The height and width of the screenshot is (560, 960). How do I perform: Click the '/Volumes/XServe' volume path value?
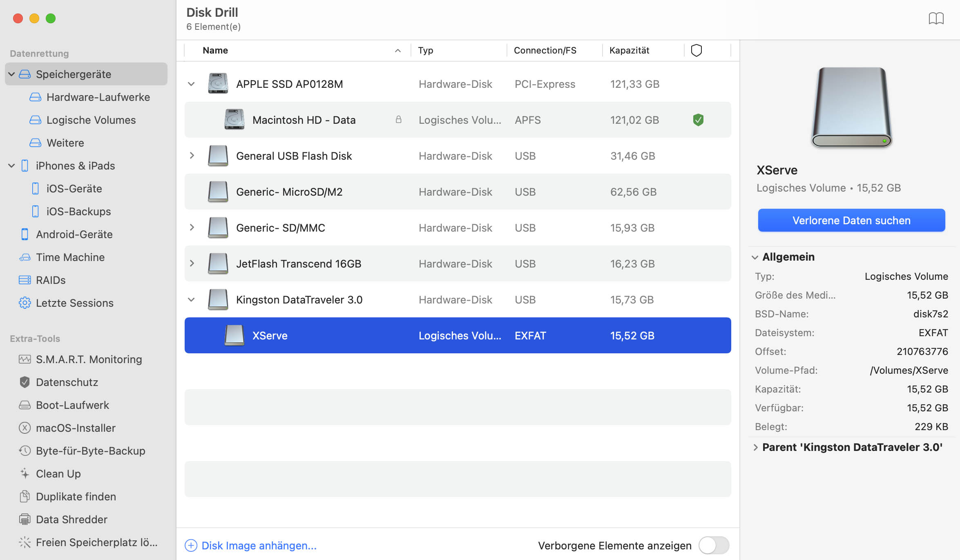click(x=909, y=370)
